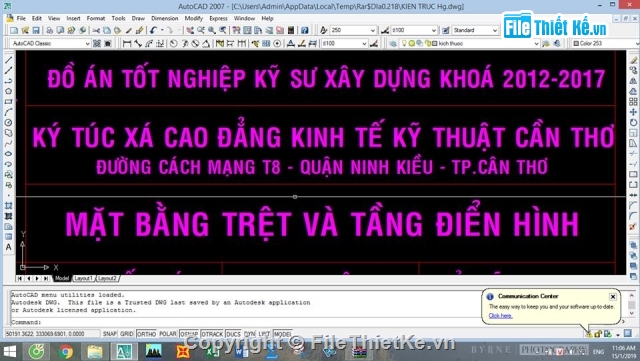The width and height of the screenshot is (640, 361).
Task: Open the Format menu
Action: point(96,18)
